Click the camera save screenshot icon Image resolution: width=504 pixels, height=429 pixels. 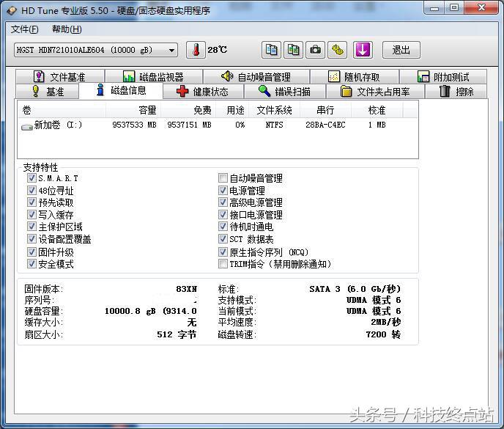tap(315, 50)
